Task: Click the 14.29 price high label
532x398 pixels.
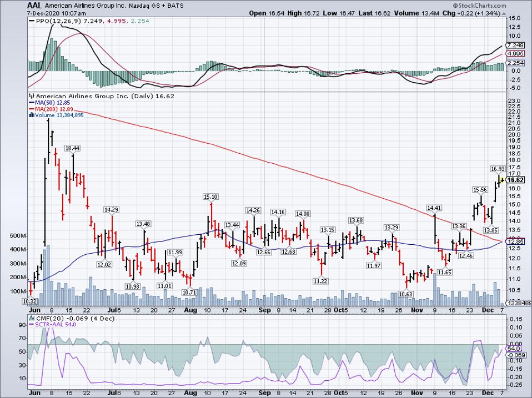Action: (x=111, y=210)
